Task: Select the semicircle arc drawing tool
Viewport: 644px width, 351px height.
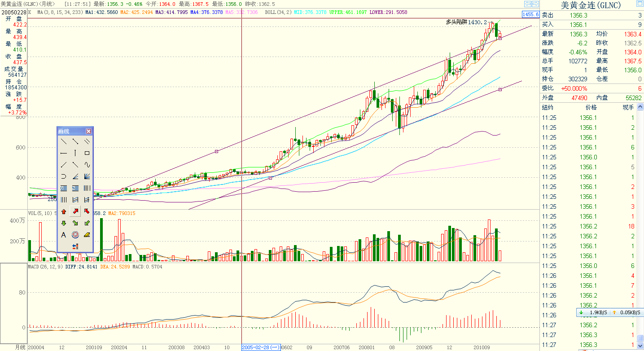Action: click(64, 176)
